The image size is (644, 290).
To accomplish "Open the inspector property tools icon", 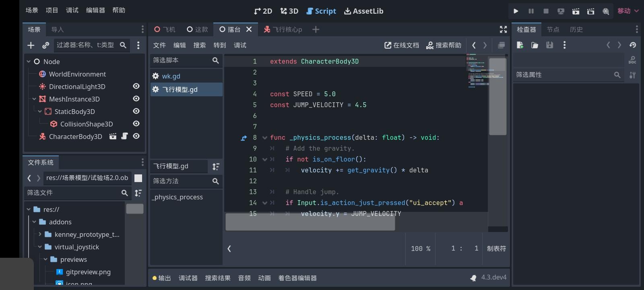I will [632, 75].
